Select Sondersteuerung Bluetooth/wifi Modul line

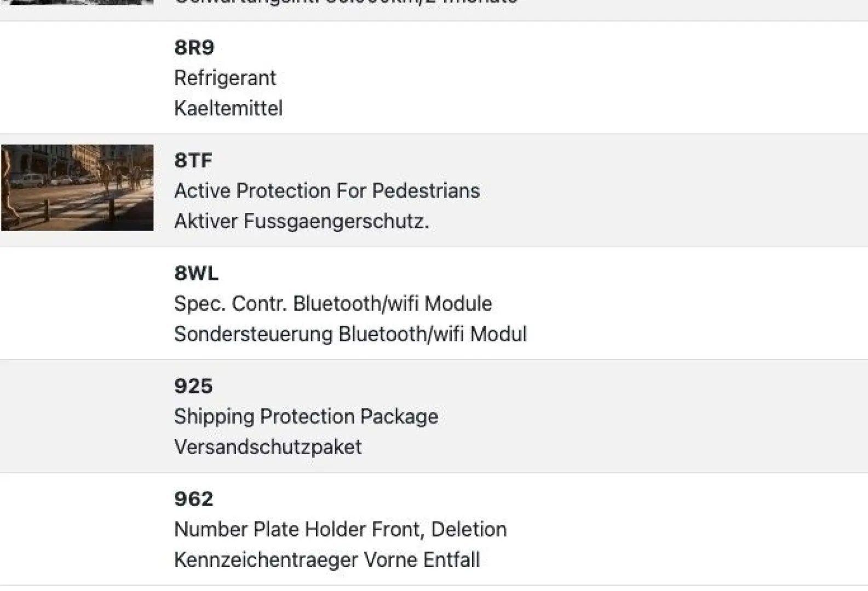point(350,334)
